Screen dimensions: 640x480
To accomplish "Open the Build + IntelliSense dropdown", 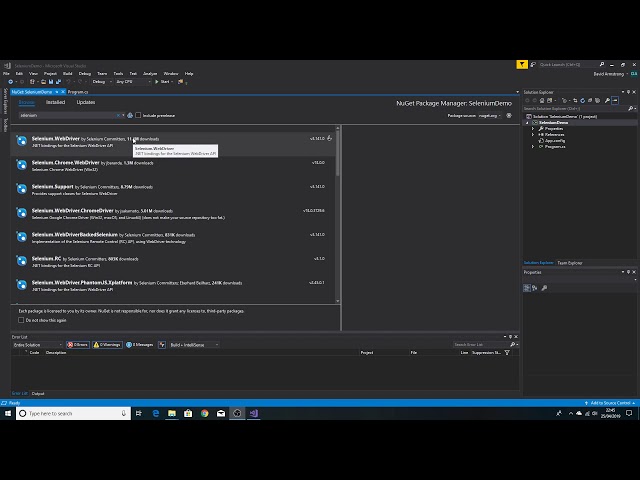I will coord(194,345).
